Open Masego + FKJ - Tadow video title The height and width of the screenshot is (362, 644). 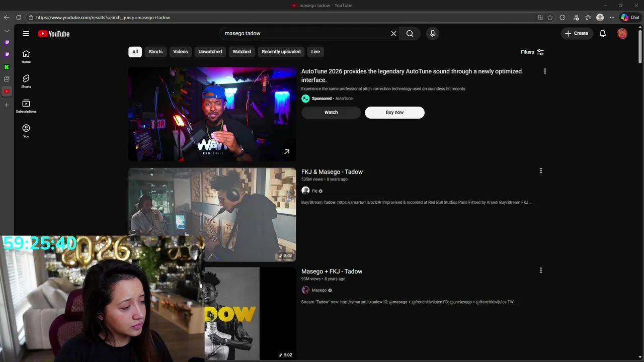coord(332,271)
